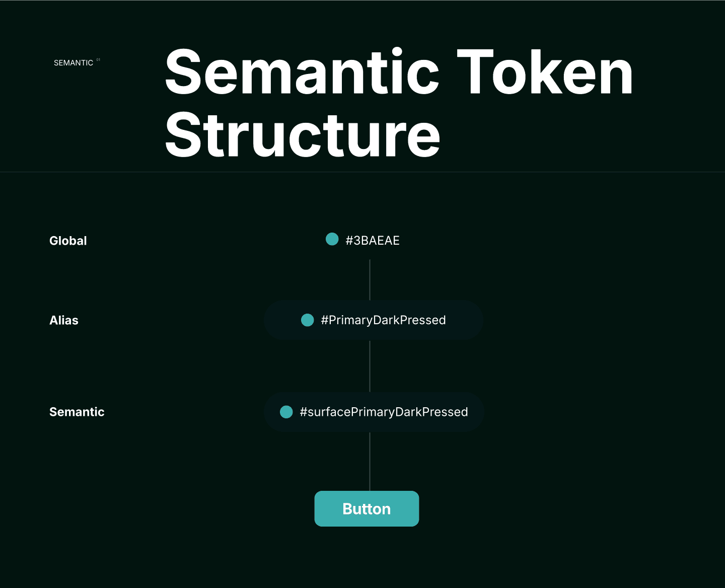This screenshot has width=725, height=588.
Task: Click the teal Button
Action: coord(367,508)
